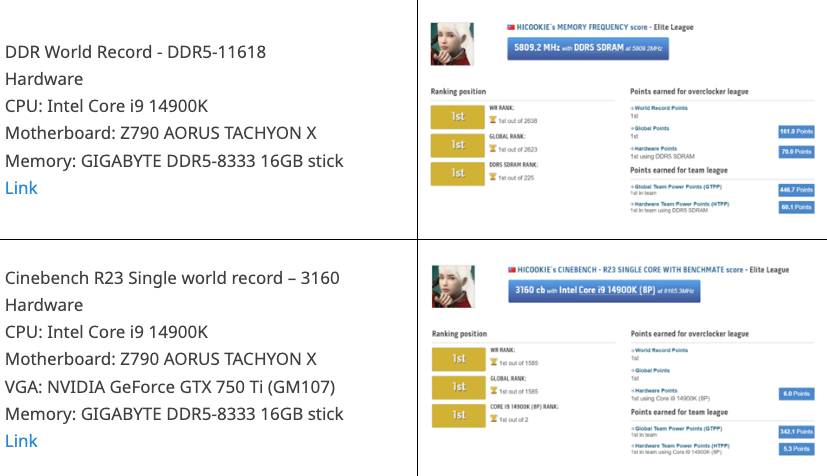Click HiCookie's avatar in Cinebench score

coord(453,286)
